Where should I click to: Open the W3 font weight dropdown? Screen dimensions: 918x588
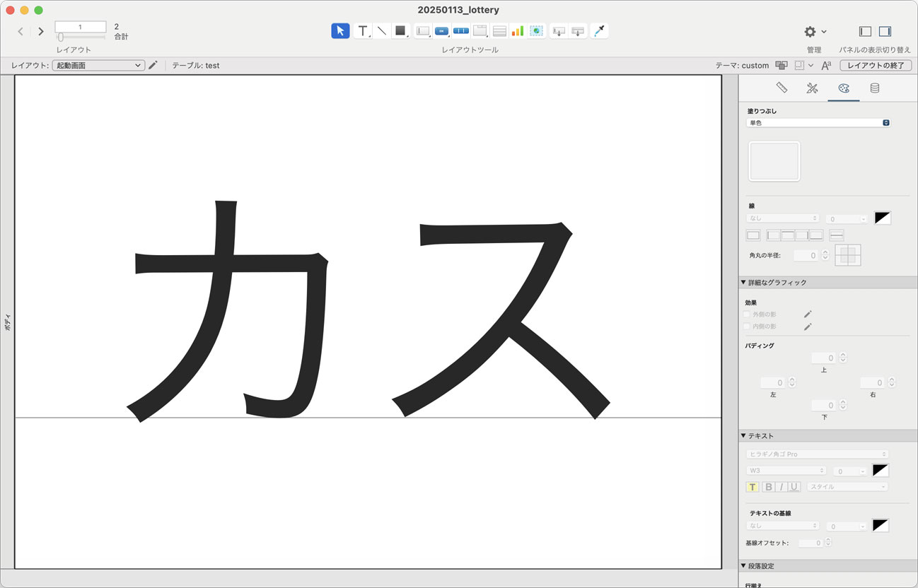[x=786, y=471]
